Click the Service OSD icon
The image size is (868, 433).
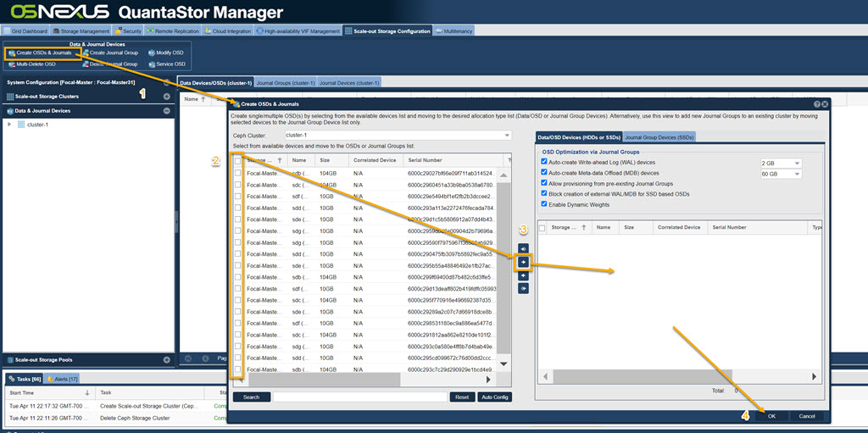click(152, 64)
